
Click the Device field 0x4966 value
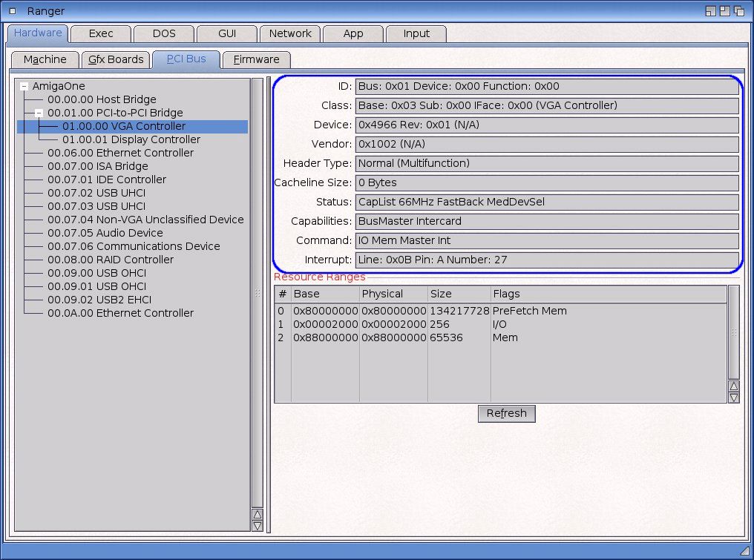point(547,125)
